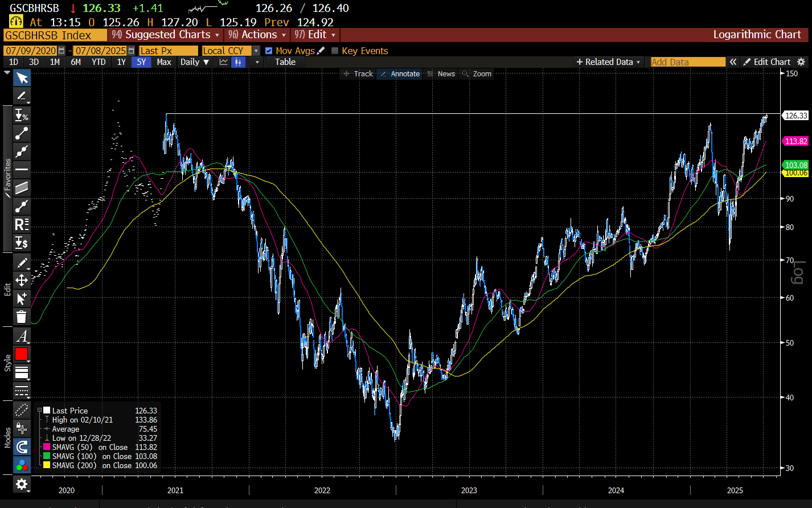Toggle the Zoom mode
812x508 pixels.
[x=477, y=73]
